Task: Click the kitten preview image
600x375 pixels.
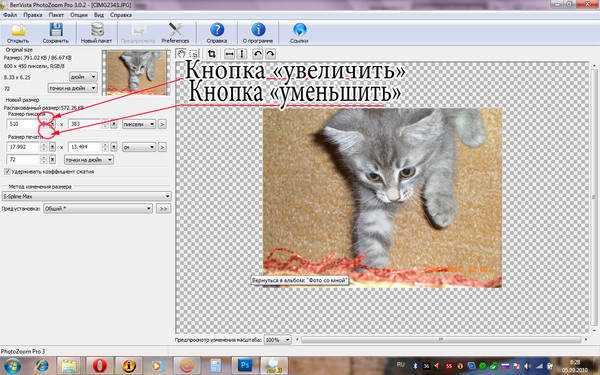Action: pyautogui.click(x=382, y=197)
